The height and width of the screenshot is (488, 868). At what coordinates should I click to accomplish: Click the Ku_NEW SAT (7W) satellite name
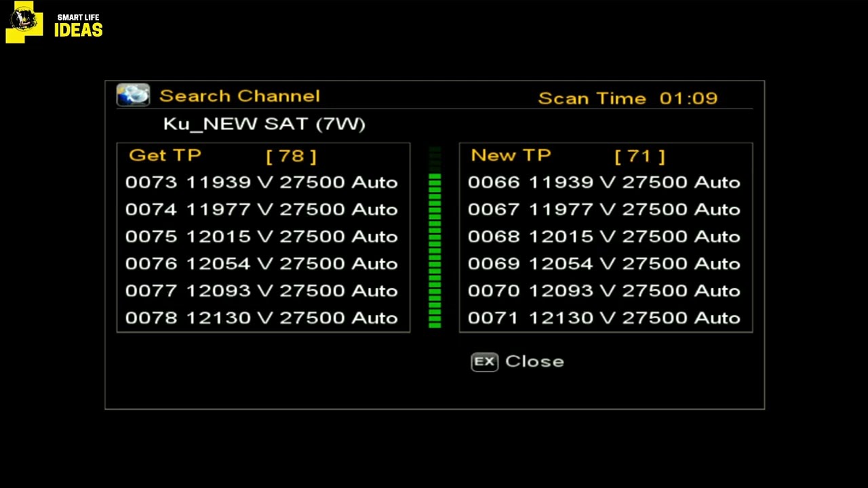coord(264,124)
